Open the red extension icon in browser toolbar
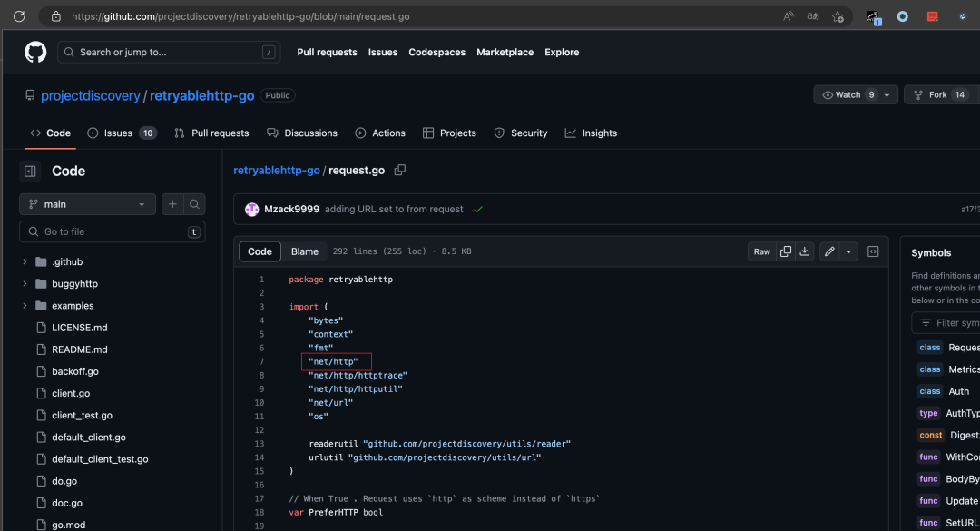Image resolution: width=980 pixels, height=531 pixels. [x=932, y=16]
